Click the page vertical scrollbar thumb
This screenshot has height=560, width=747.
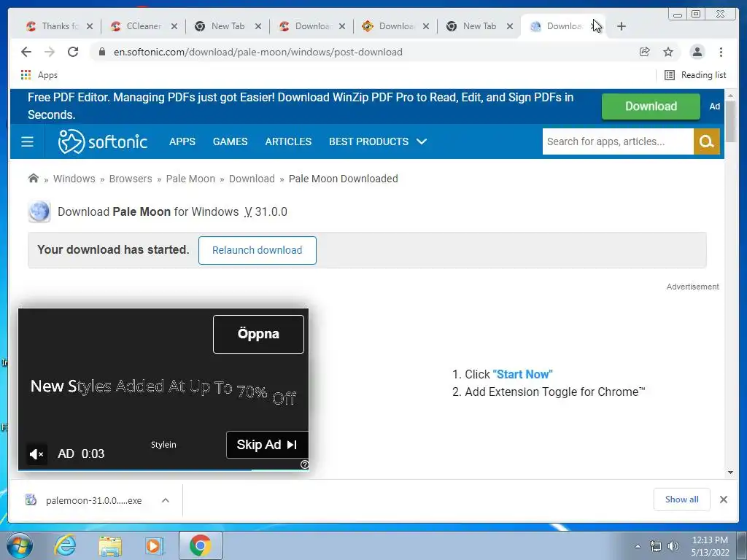pyautogui.click(x=731, y=122)
